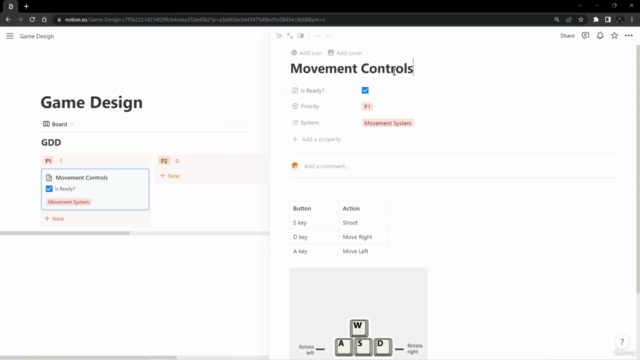This screenshot has width=640, height=360.
Task: Open the Notion sidebar hamburger menu
Action: [x=10, y=36]
